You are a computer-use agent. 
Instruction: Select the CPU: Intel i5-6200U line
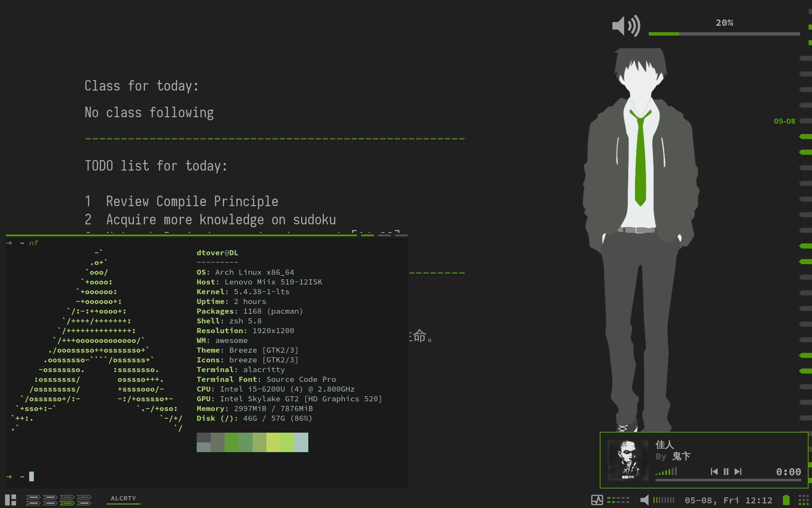(x=276, y=389)
